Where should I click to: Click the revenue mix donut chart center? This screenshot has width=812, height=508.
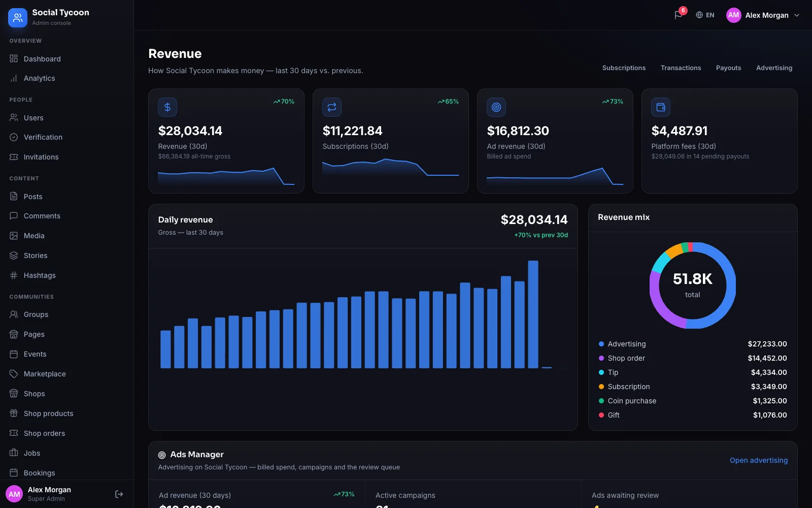point(693,285)
